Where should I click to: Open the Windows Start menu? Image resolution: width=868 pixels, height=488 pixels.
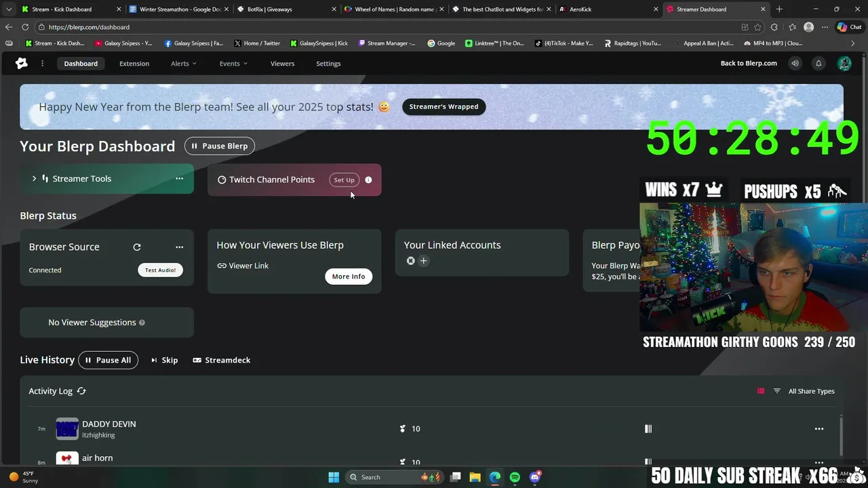click(x=334, y=477)
